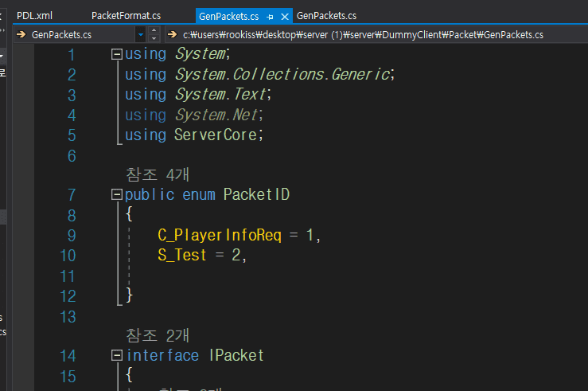588x391 pixels.
Task: Switch to the PDL.xml tab
Action: tap(34, 15)
